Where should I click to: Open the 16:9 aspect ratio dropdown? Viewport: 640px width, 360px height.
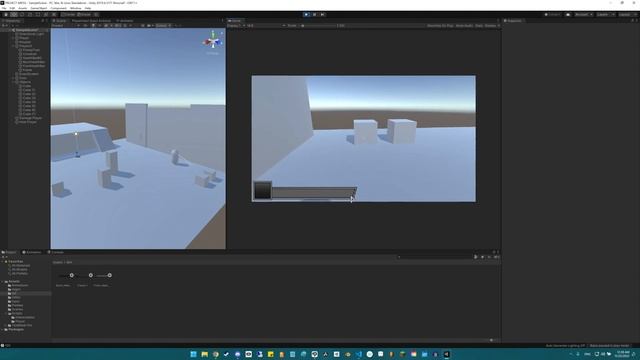click(266, 25)
